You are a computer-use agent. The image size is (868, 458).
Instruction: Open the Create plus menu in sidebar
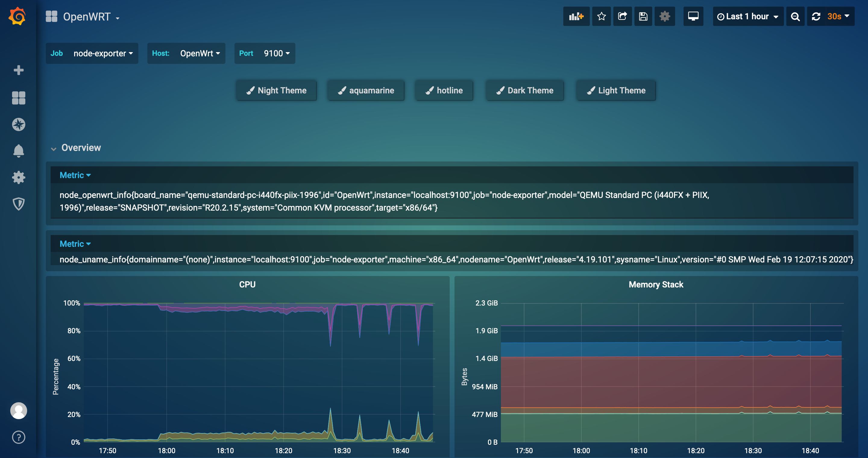click(18, 70)
